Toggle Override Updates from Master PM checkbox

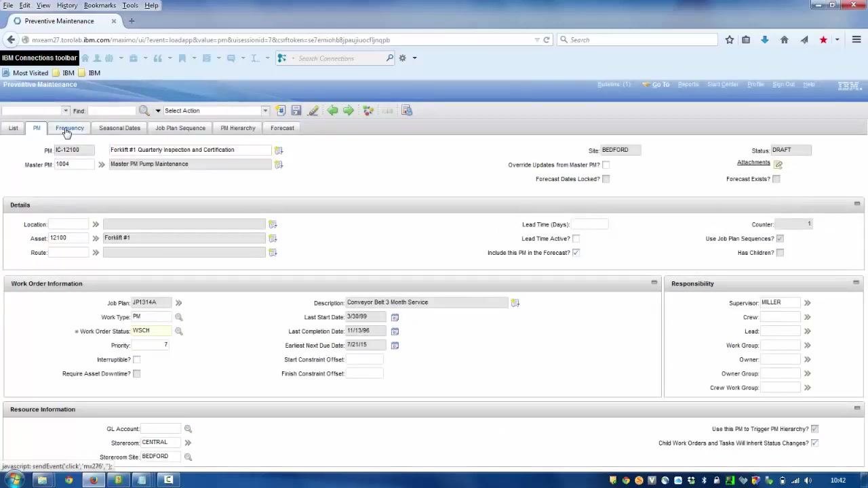click(606, 165)
